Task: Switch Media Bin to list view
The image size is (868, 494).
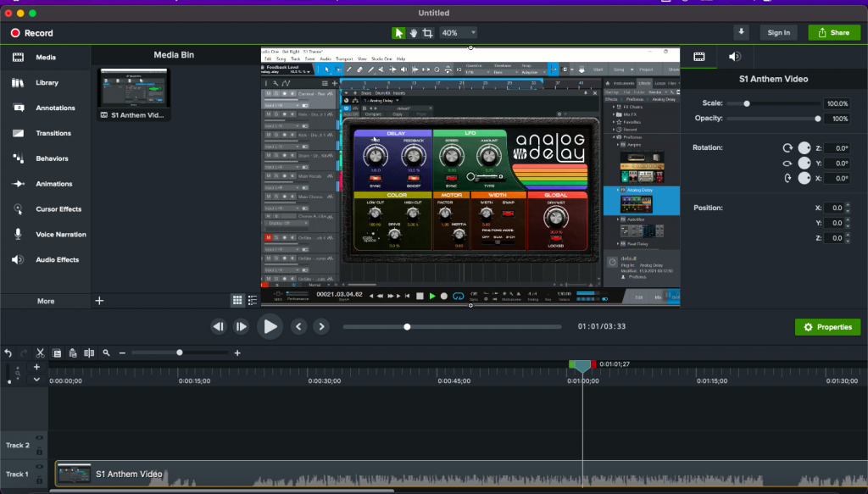Action: pos(253,300)
